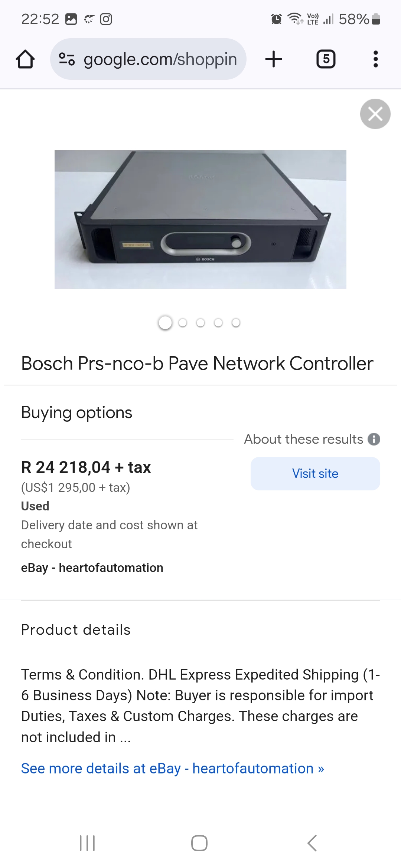The image size is (401, 868).
Task: Tap the info icon beside About these results
Action: pyautogui.click(x=374, y=439)
